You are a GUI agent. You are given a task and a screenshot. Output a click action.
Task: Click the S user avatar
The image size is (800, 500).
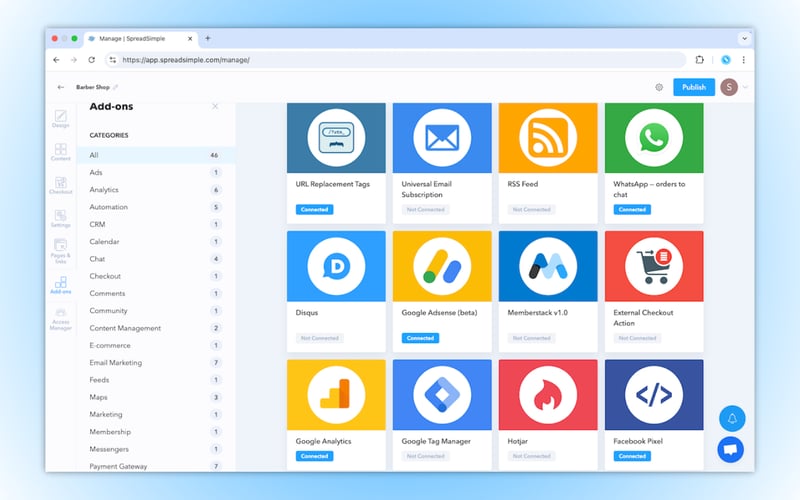729,87
